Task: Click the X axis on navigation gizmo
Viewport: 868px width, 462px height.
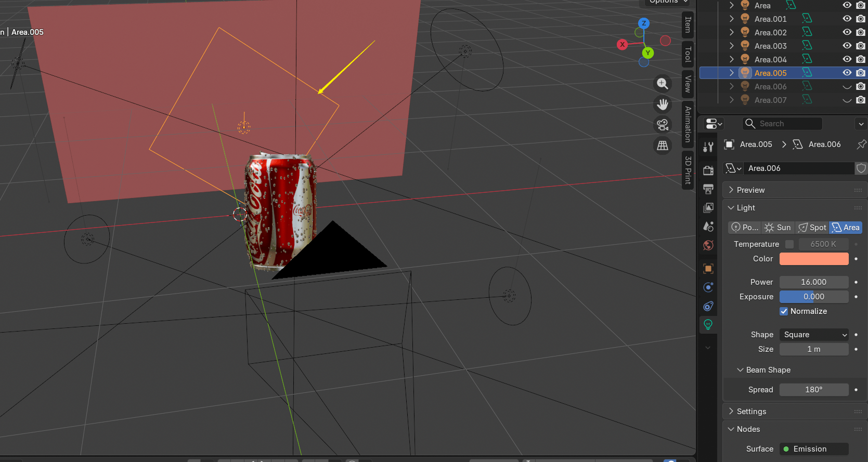Action: [622, 45]
